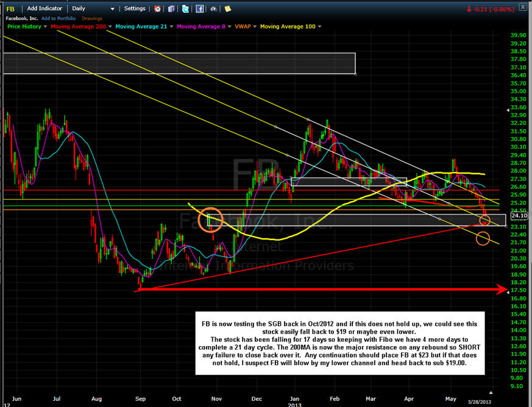Expand the Price History dropdown arrow
The height and width of the screenshot is (407, 532).
point(46,27)
